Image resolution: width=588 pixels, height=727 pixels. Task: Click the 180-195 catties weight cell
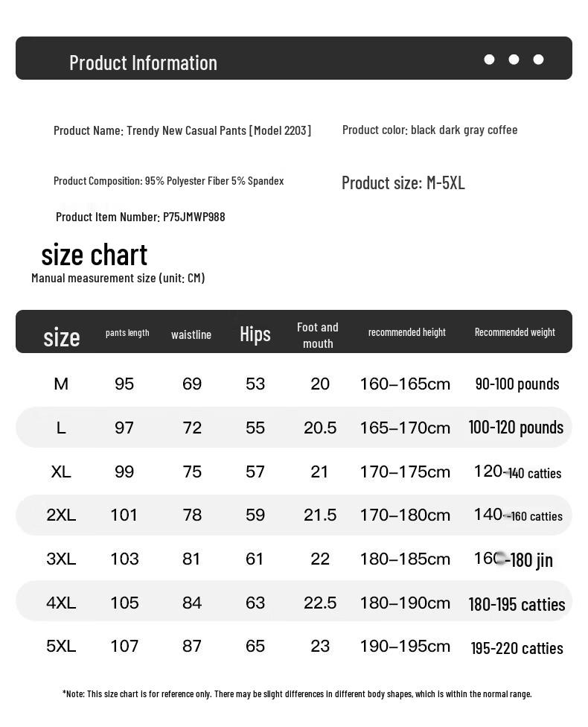[517, 605]
